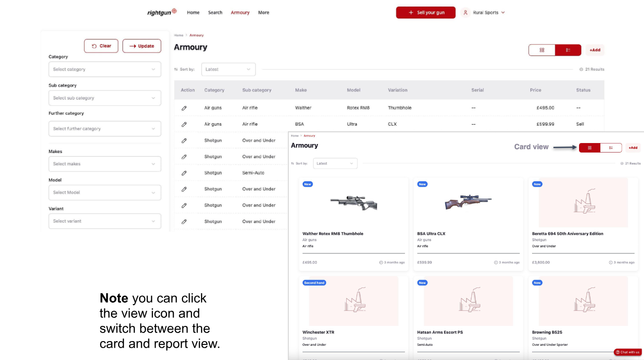
Task: Open the Winchester XTR card placeholder image
Action: pyautogui.click(x=354, y=301)
